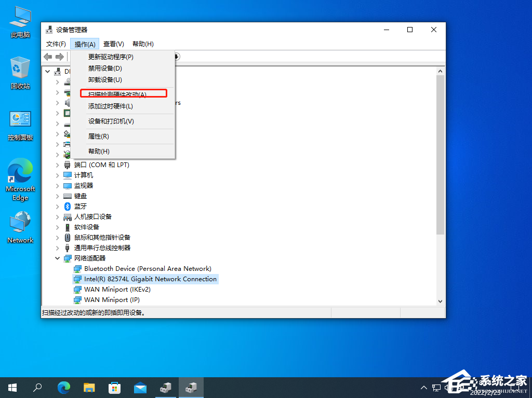Collapse the 网络适配器 category
This screenshot has height=398, width=532.
(x=57, y=258)
